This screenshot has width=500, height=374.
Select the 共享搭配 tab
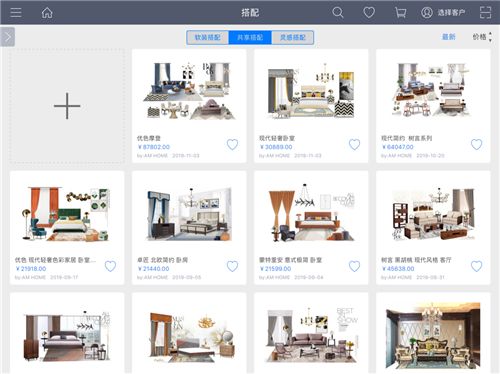click(x=250, y=37)
